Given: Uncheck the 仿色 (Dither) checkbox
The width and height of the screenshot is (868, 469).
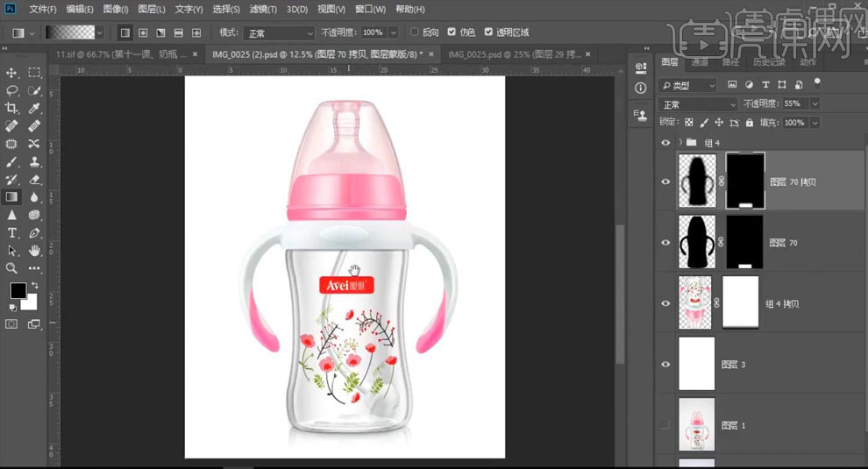Looking at the screenshot, I should coord(452,32).
